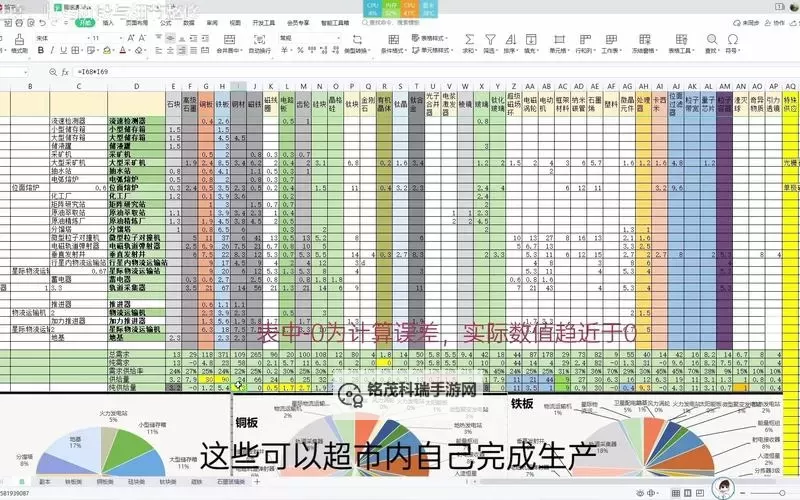Image resolution: width=800 pixels, height=500 pixels.
Task: Add a new sheet with plus button
Action: point(257,481)
